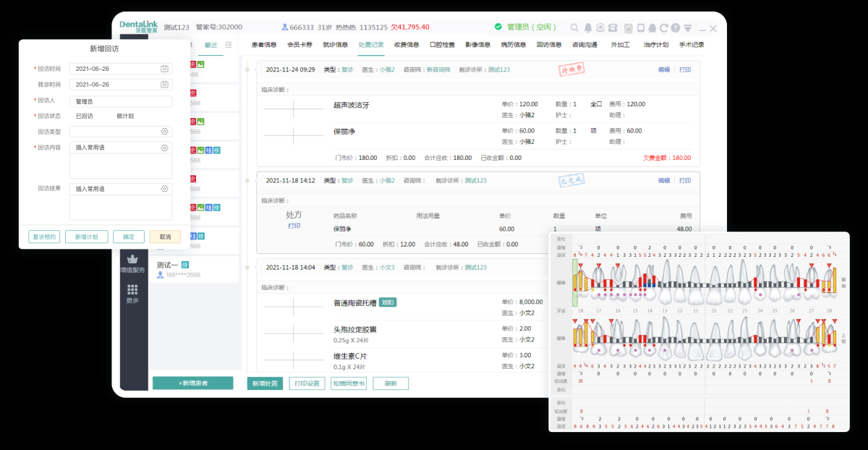This screenshot has height=450, width=868.
Task: Click the refresh arrow icon in top bar
Action: (663, 28)
